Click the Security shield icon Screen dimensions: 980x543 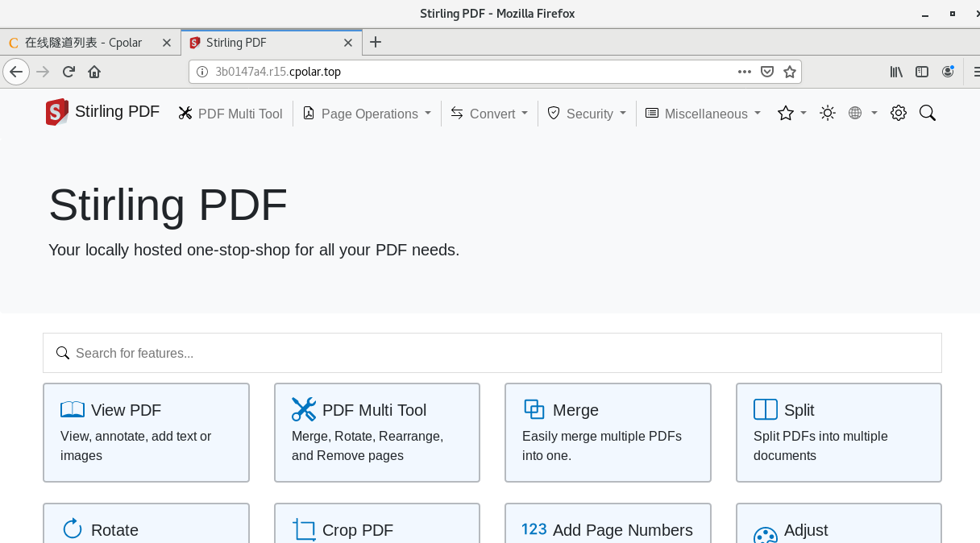[x=554, y=114]
